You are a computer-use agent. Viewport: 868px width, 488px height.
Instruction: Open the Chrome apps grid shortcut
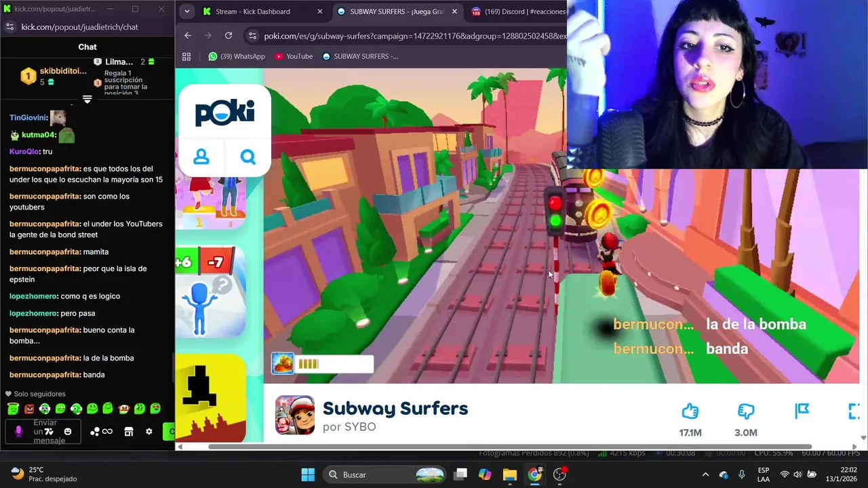tap(186, 56)
